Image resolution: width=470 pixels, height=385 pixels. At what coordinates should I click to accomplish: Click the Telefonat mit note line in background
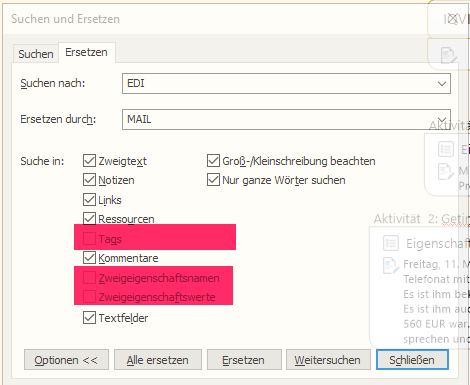(436, 279)
